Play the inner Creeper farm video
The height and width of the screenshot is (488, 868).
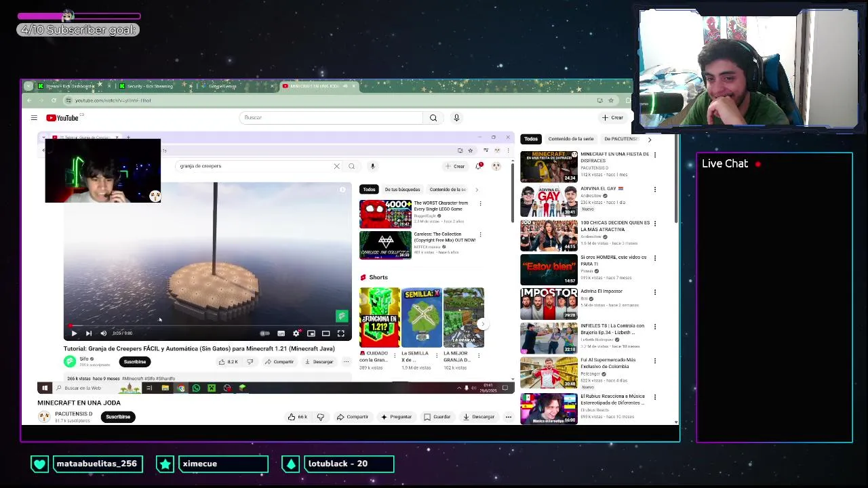(x=74, y=333)
